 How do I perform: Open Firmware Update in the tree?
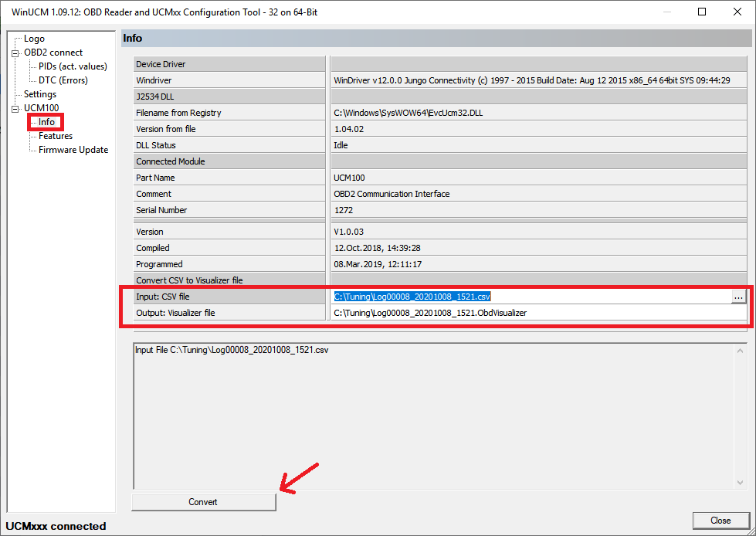coord(73,150)
